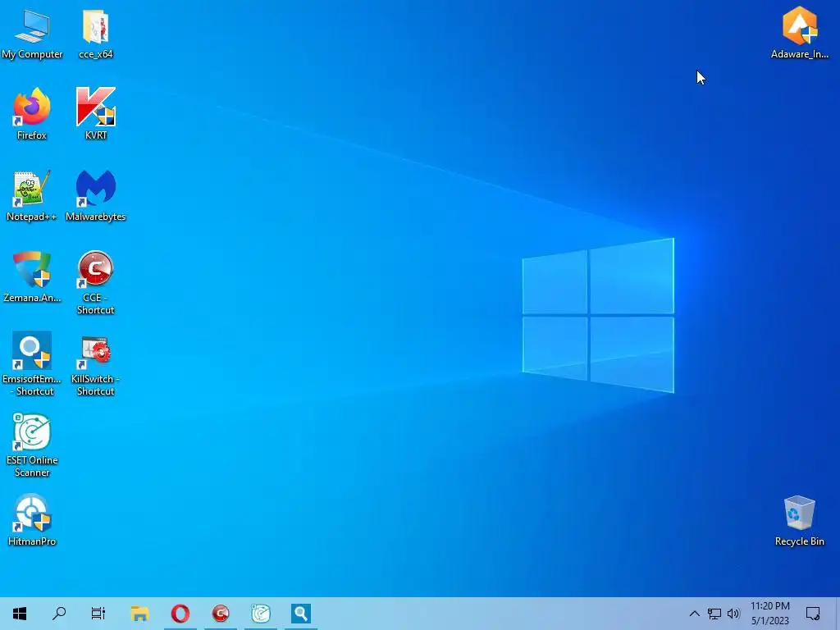Select the KillSwitch - Shortcut desktop icon
Image resolution: width=840 pixels, height=630 pixels.
tap(95, 364)
